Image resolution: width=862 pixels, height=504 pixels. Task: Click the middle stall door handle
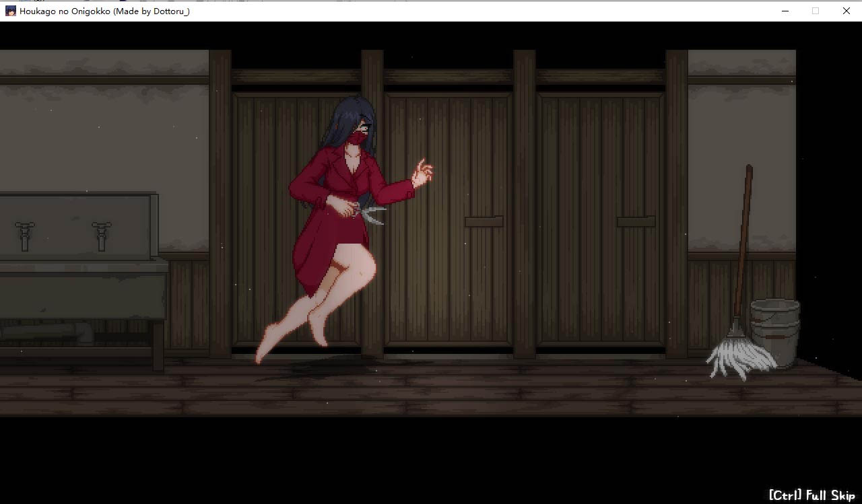pyautogui.click(x=484, y=221)
